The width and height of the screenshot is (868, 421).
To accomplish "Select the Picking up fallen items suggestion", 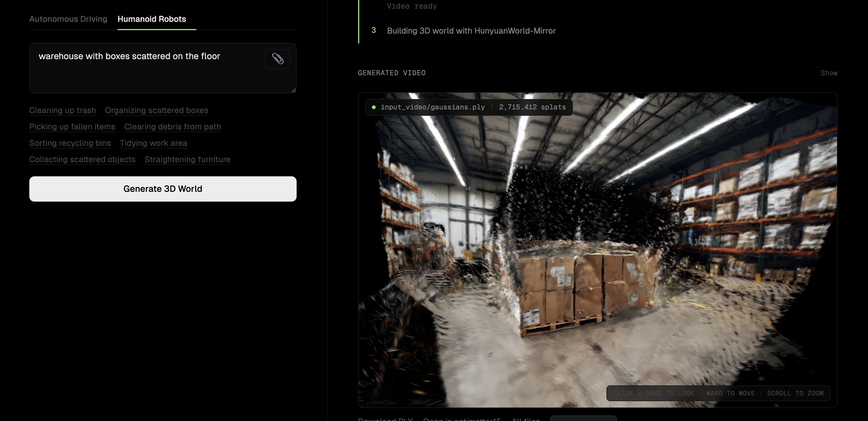I will [x=72, y=127].
